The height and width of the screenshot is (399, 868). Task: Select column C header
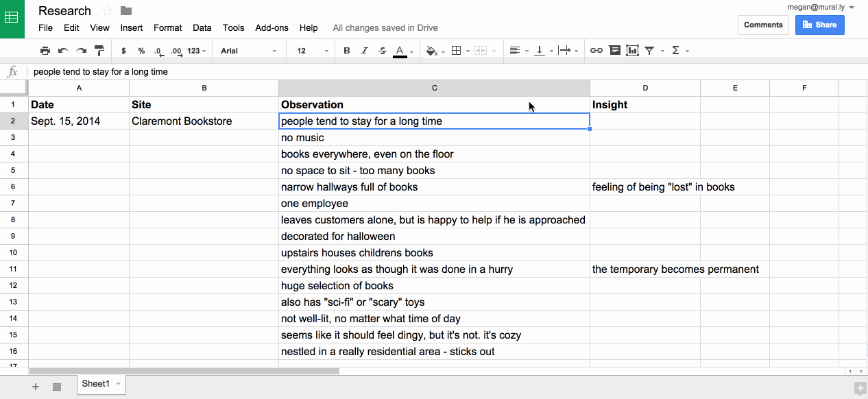point(434,88)
